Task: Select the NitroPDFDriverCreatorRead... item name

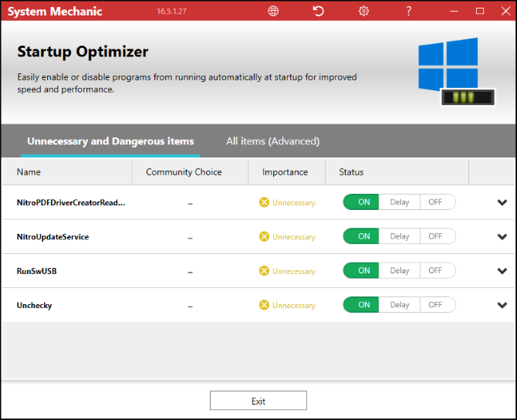Action: [x=71, y=202]
